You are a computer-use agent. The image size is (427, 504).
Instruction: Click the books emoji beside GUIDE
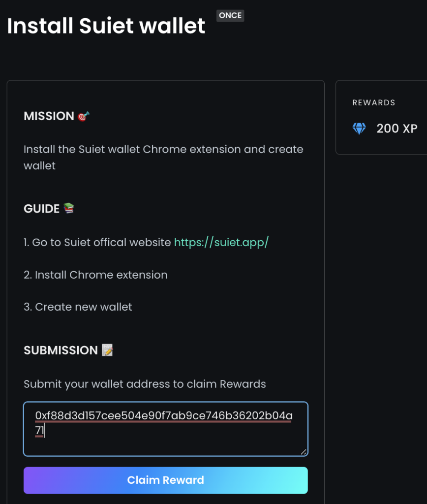tap(69, 208)
